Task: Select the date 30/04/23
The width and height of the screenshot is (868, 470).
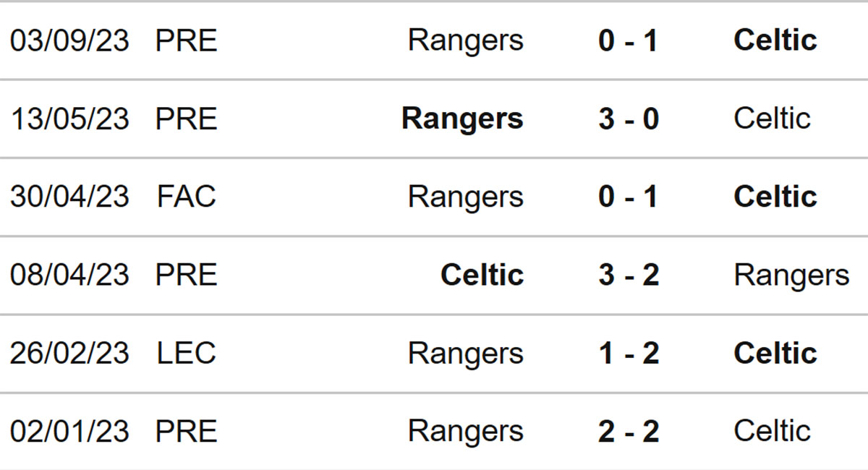Action: pos(69,197)
